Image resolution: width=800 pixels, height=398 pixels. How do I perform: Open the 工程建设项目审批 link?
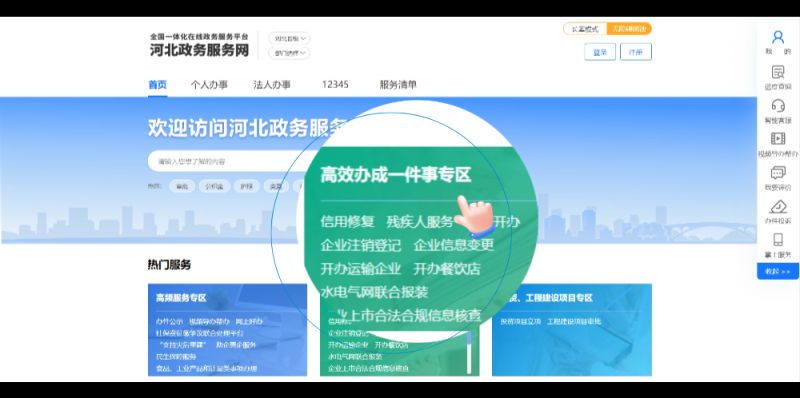coord(574,322)
